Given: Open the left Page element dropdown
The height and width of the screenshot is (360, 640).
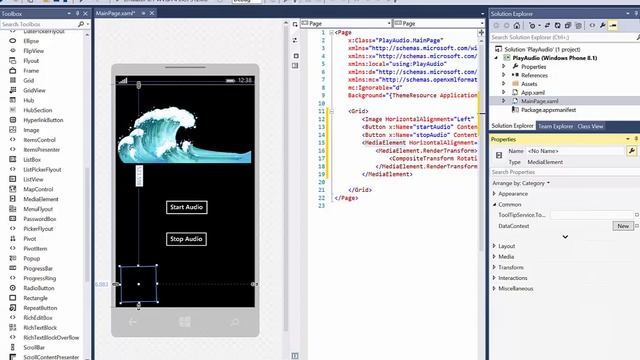Looking at the screenshot, I should (346, 24).
